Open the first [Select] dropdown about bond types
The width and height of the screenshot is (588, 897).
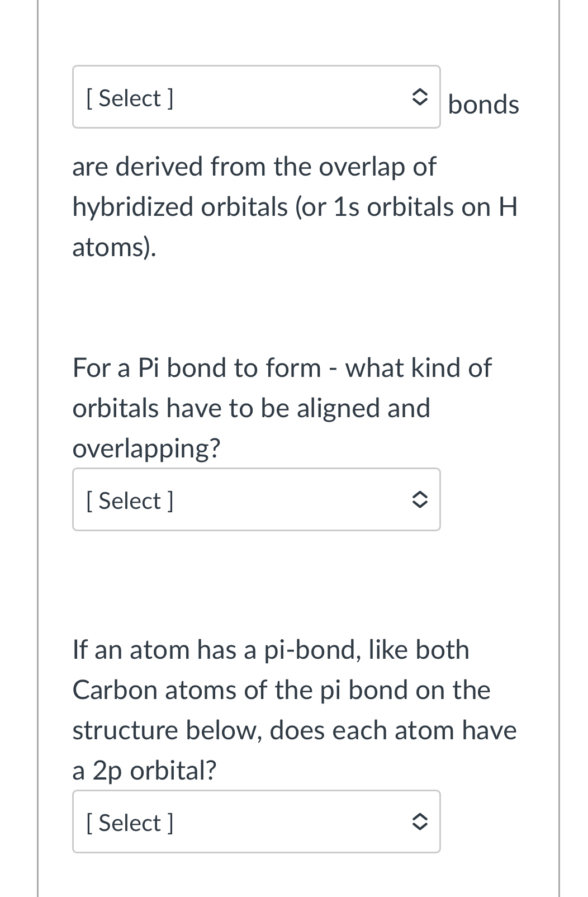coord(256,96)
